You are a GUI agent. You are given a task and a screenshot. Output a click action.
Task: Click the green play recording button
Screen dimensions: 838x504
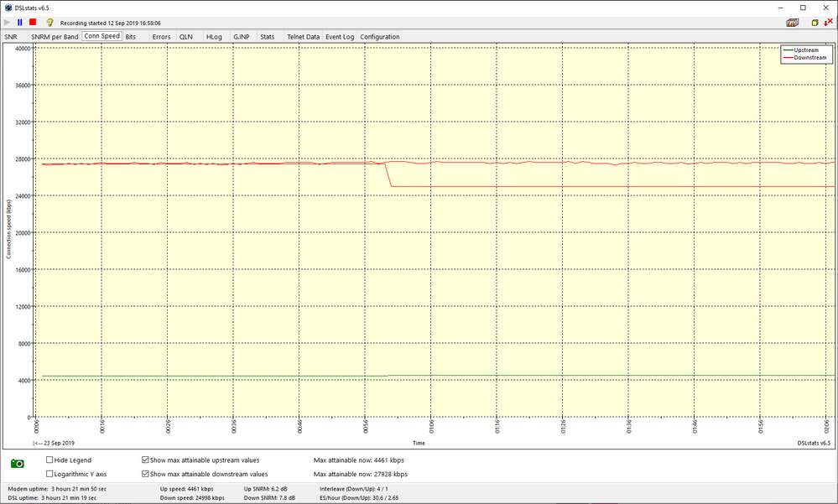coord(8,23)
